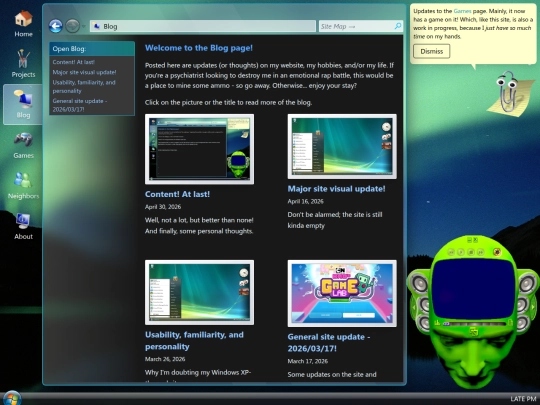
Task: Open 'General site update - 2026/03/17!' sidebar link
Action: 80,105
